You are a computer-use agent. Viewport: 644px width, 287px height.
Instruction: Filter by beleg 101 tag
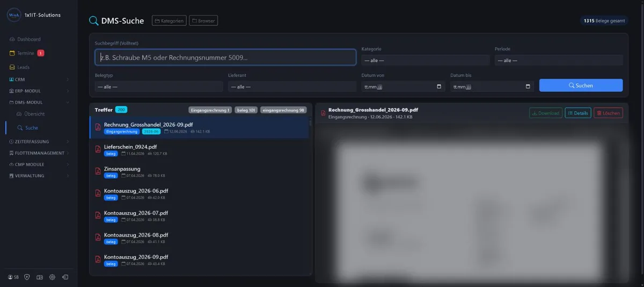click(x=246, y=110)
